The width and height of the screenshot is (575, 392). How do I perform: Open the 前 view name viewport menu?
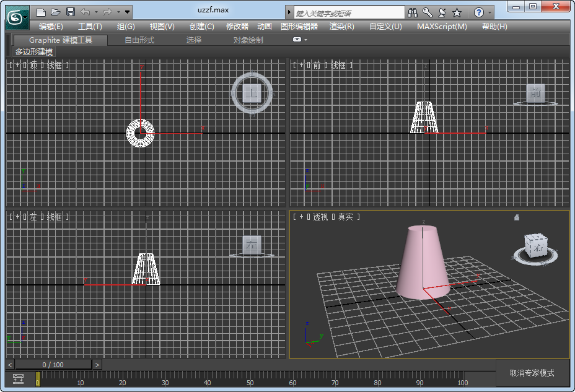coord(317,65)
